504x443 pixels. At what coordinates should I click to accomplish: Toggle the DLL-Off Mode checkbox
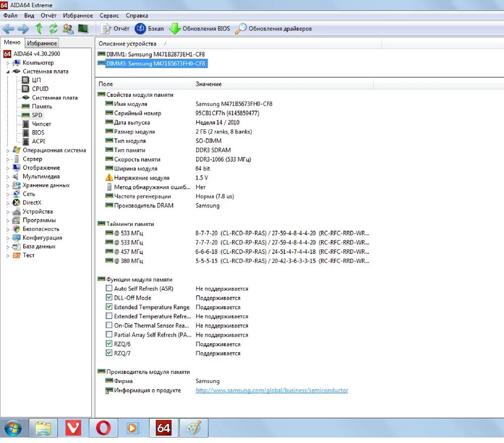click(109, 298)
